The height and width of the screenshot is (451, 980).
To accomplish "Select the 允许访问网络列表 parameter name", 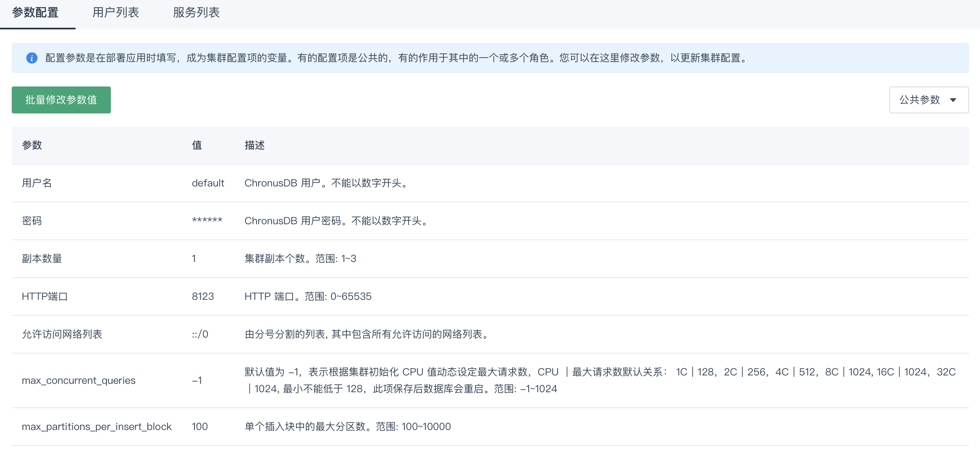I will coord(62,334).
